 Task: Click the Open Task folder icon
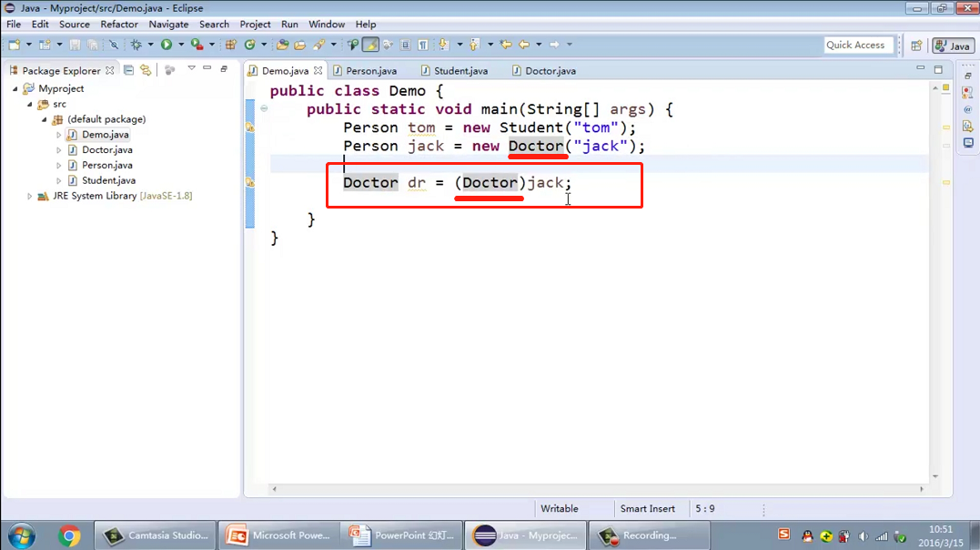300,45
